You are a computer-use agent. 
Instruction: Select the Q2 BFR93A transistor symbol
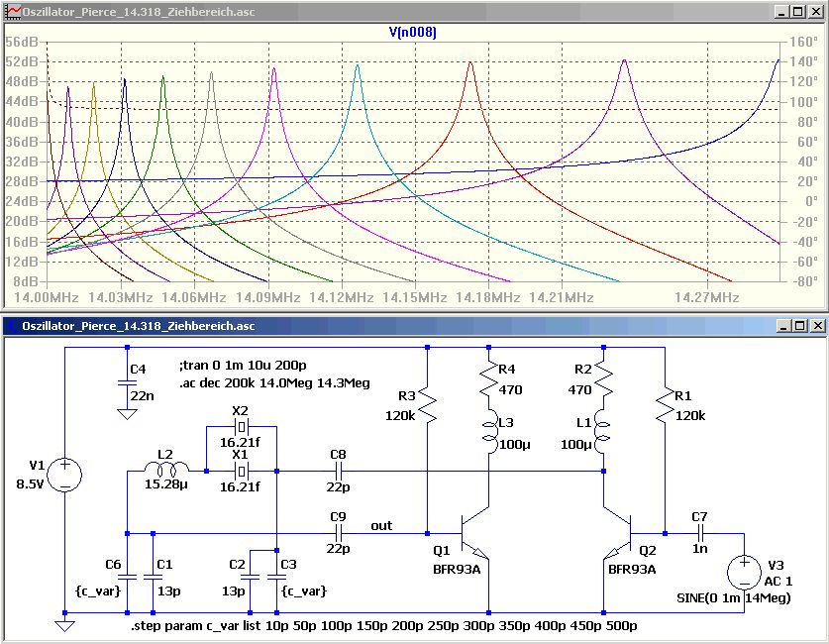616,532
